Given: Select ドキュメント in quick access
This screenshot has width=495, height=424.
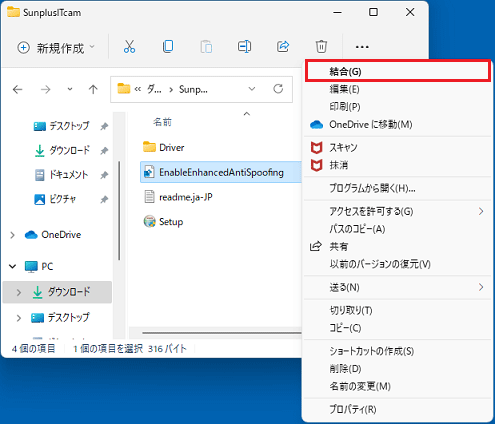Looking at the screenshot, I should (62, 175).
